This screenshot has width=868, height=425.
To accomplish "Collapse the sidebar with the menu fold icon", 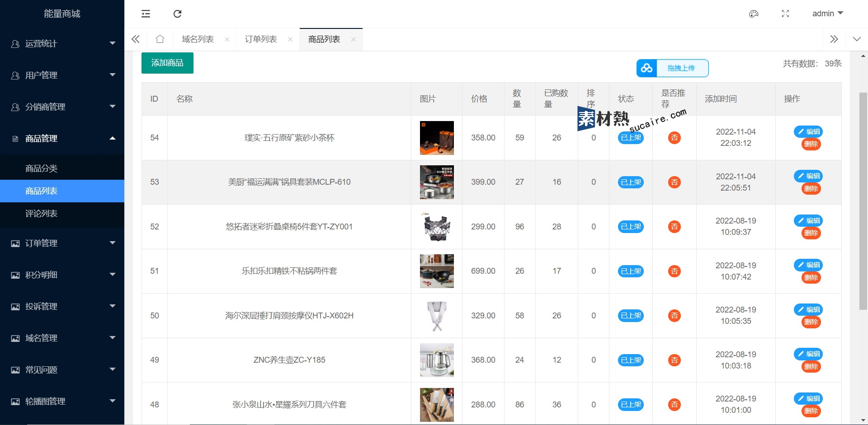I will (146, 14).
